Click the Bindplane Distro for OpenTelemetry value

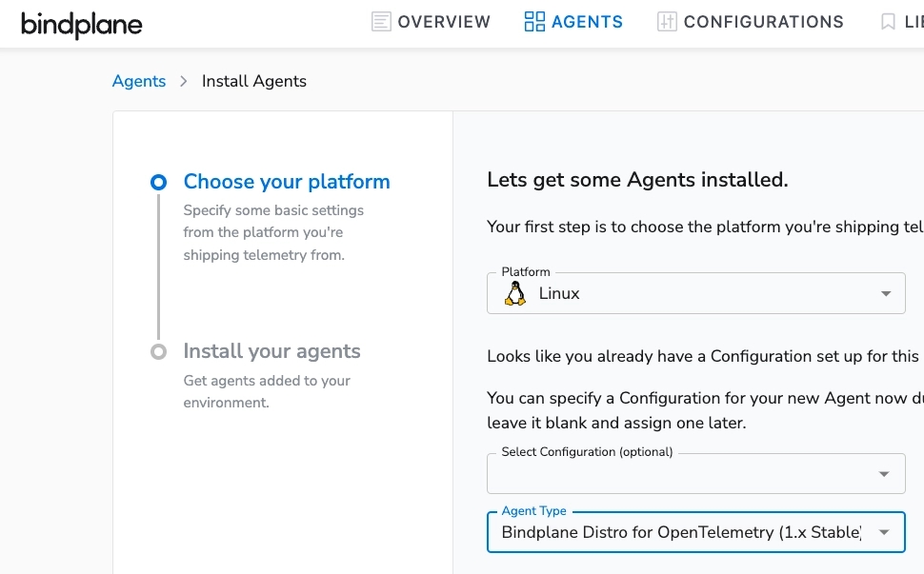[680, 532]
